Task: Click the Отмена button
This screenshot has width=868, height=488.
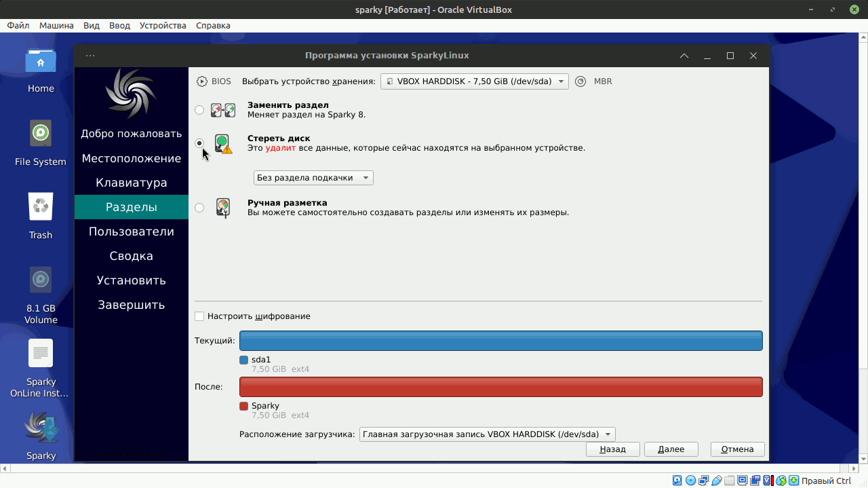Action: tap(738, 449)
